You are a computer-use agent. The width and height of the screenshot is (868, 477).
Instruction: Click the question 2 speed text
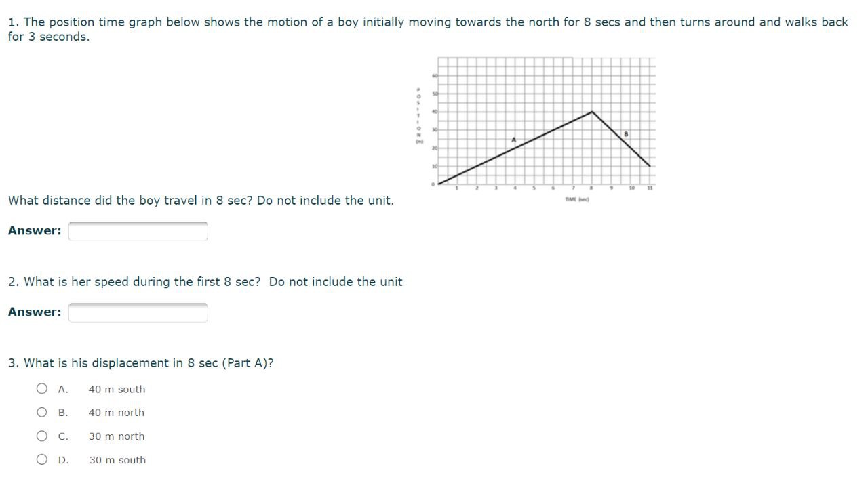pos(203,281)
